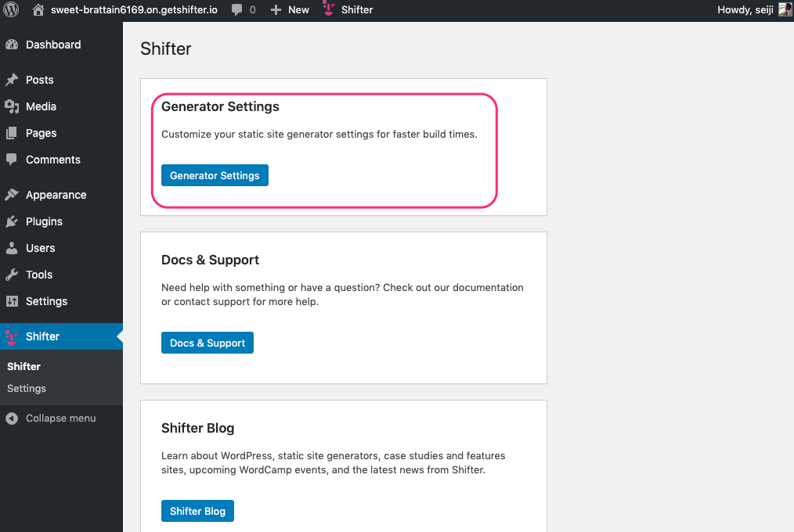
Task: Select the highlighted Shifter sidebar menu
Action: click(61, 336)
